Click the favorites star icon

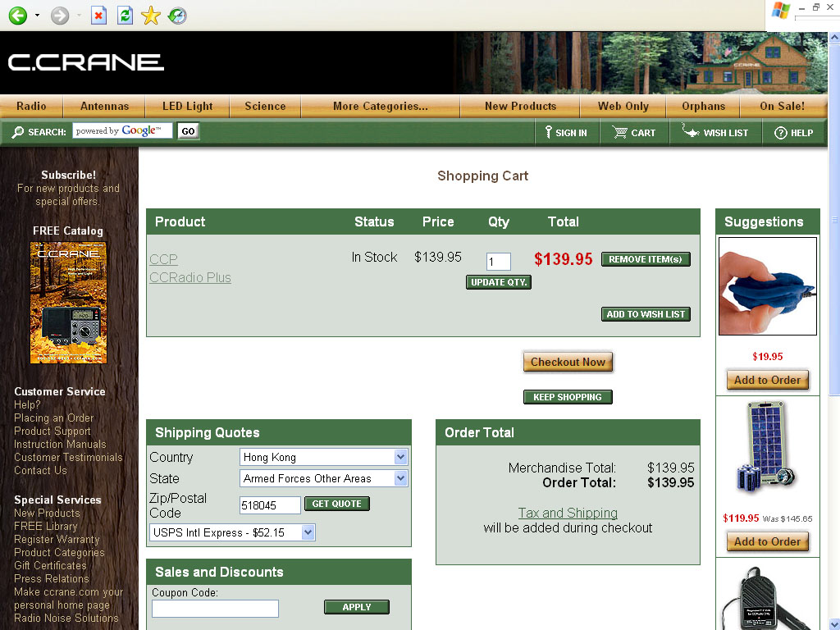click(x=150, y=16)
